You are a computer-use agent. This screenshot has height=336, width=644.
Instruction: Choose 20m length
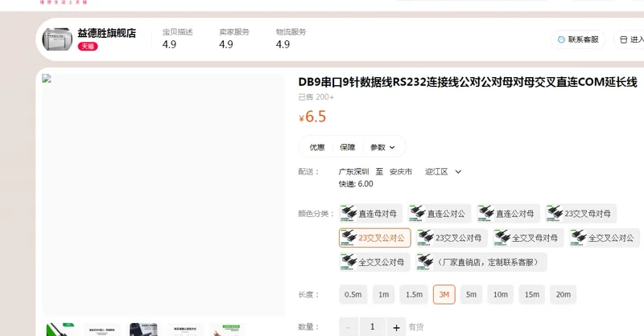pos(563,294)
